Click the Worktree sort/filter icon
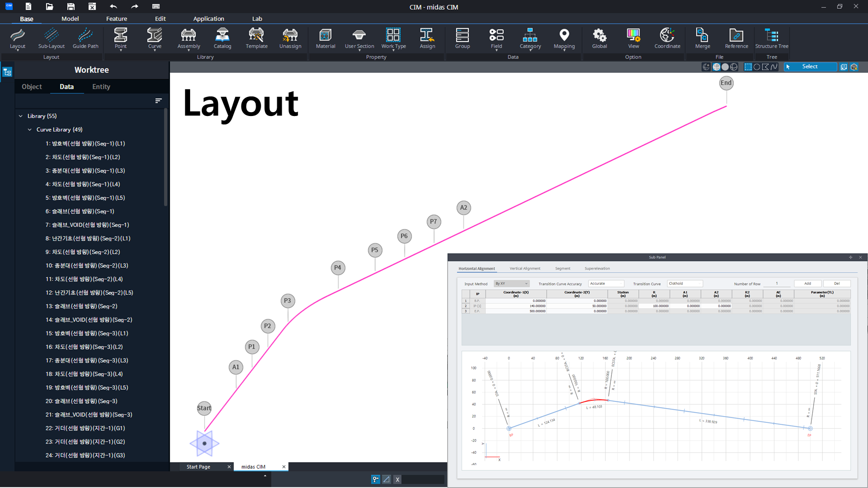 158,101
